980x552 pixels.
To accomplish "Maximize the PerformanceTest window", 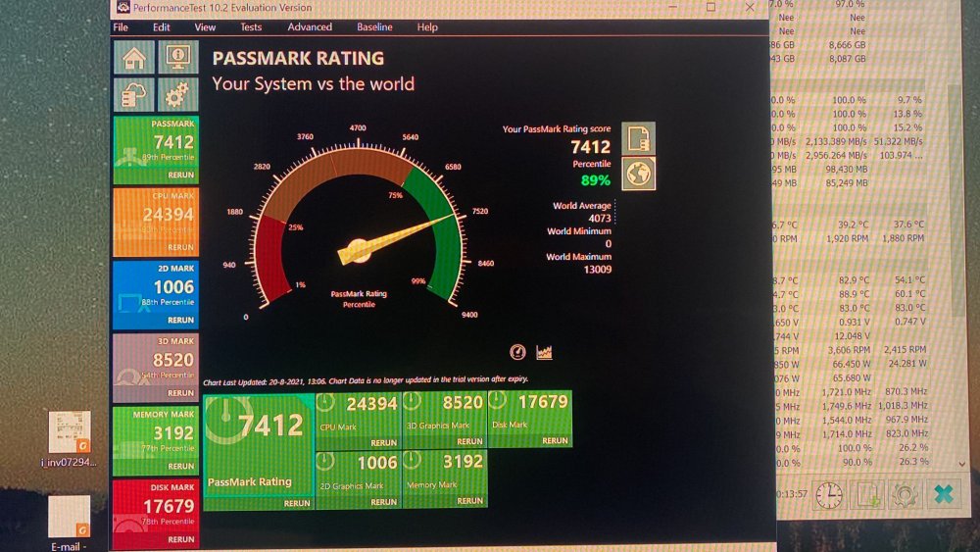I will (x=710, y=7).
